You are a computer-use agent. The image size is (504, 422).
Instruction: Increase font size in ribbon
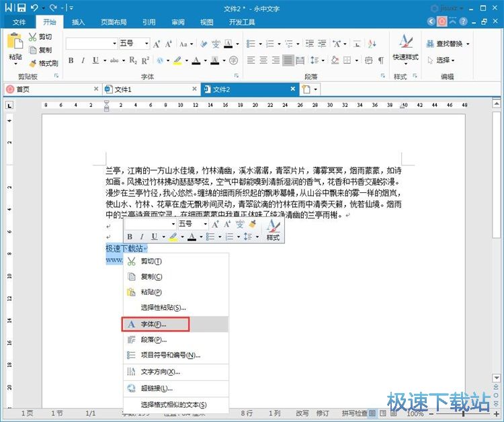pyautogui.click(x=157, y=44)
